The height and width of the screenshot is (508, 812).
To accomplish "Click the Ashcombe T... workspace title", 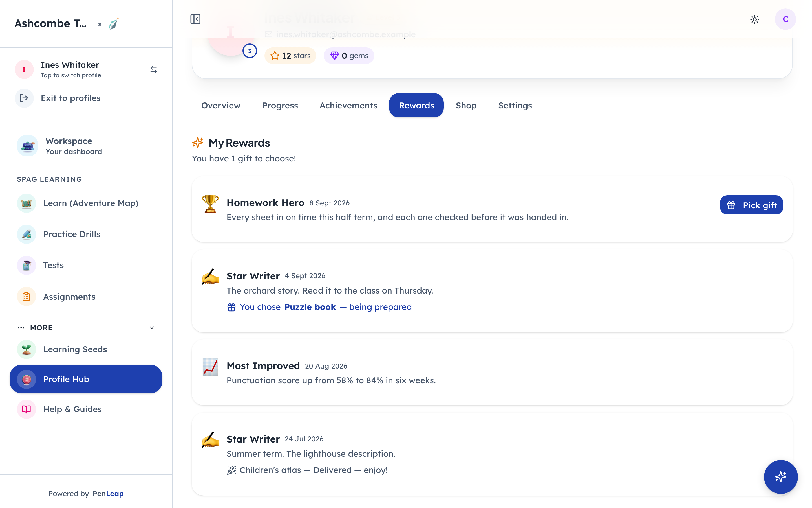I will (50, 23).
